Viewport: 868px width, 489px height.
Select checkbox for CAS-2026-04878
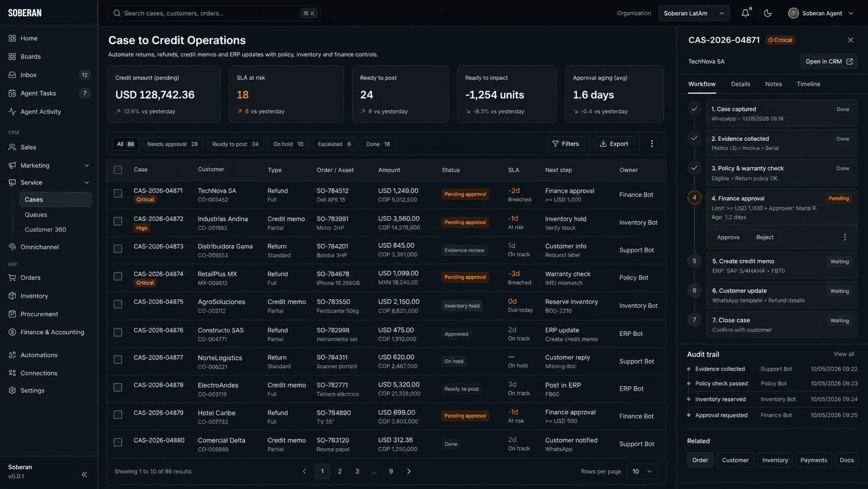pyautogui.click(x=118, y=388)
